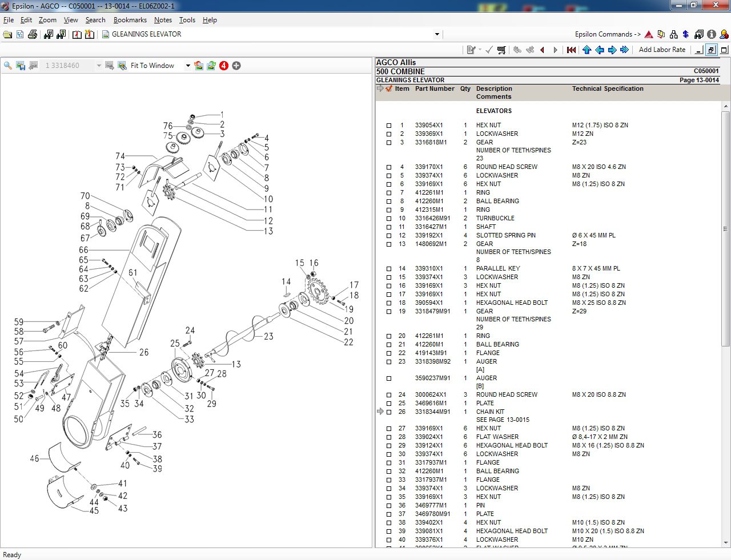The height and width of the screenshot is (560, 731).
Task: Jump to first page with rewind icon
Action: pyautogui.click(x=571, y=50)
